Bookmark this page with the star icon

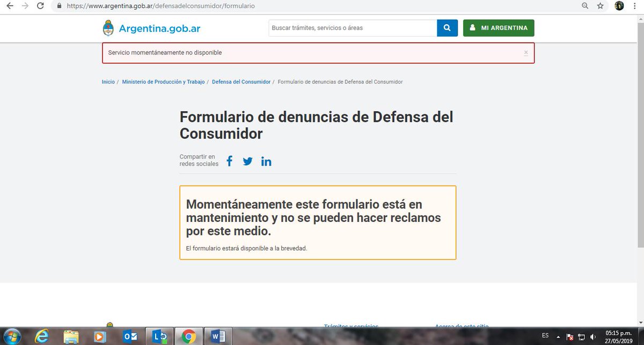[x=601, y=6]
